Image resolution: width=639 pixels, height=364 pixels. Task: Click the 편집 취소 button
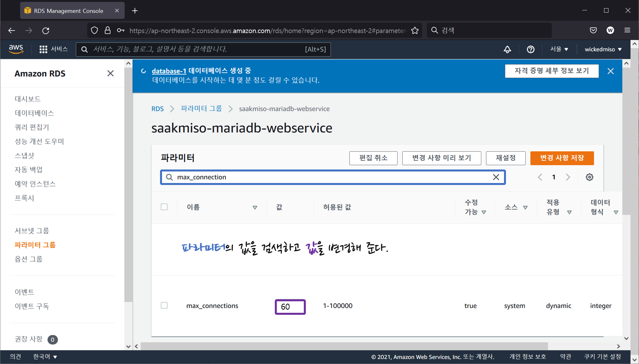point(373,158)
